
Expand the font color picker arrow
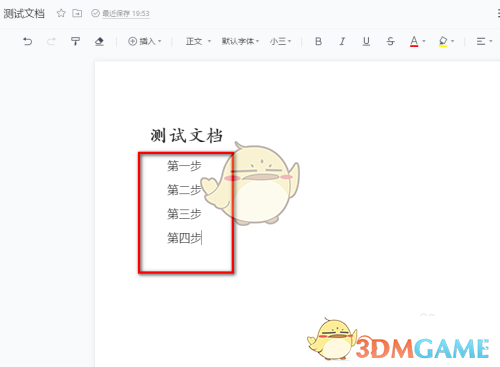pos(424,41)
